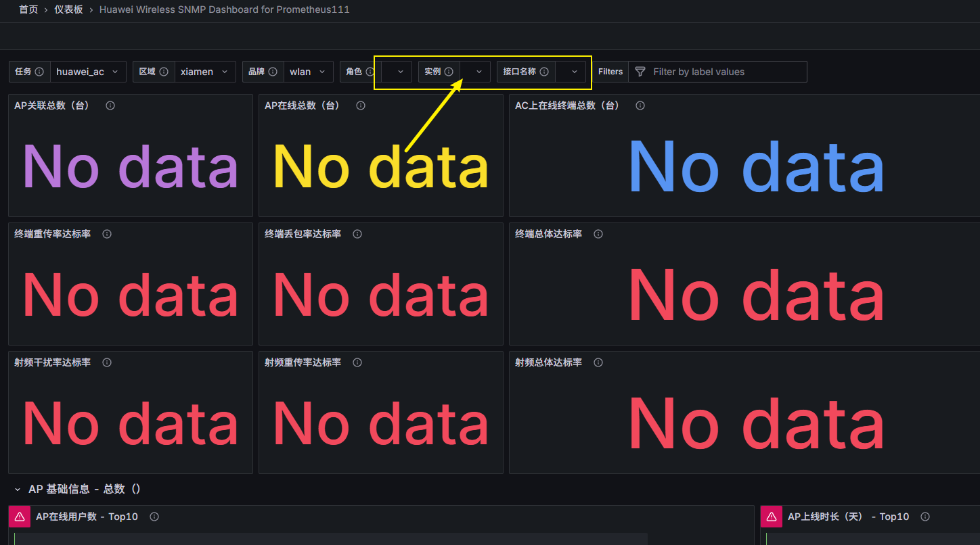Click info icon next to AP关联总数 panel title
This screenshot has height=545, width=980.
click(110, 105)
